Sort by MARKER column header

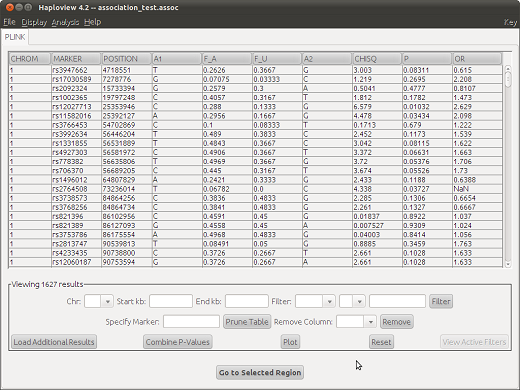[76, 59]
